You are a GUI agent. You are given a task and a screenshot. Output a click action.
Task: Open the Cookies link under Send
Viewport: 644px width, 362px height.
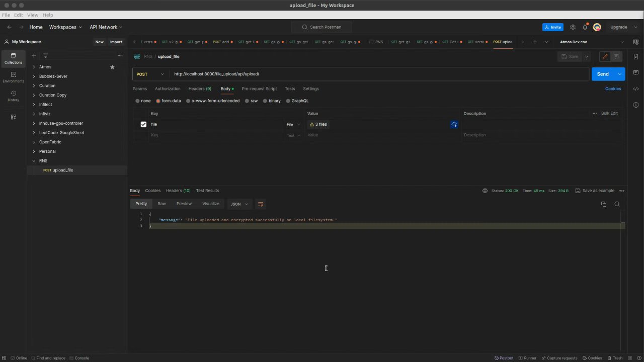coord(613,89)
